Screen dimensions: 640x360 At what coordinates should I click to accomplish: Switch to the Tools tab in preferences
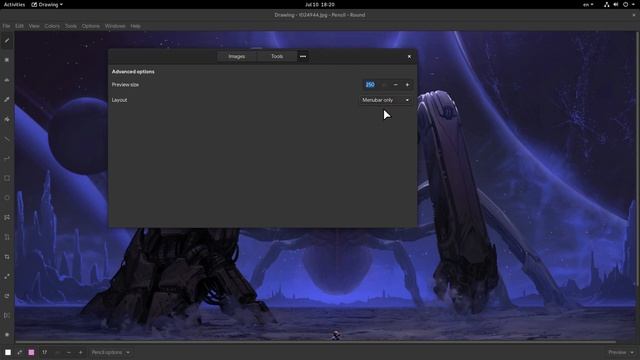[277, 56]
